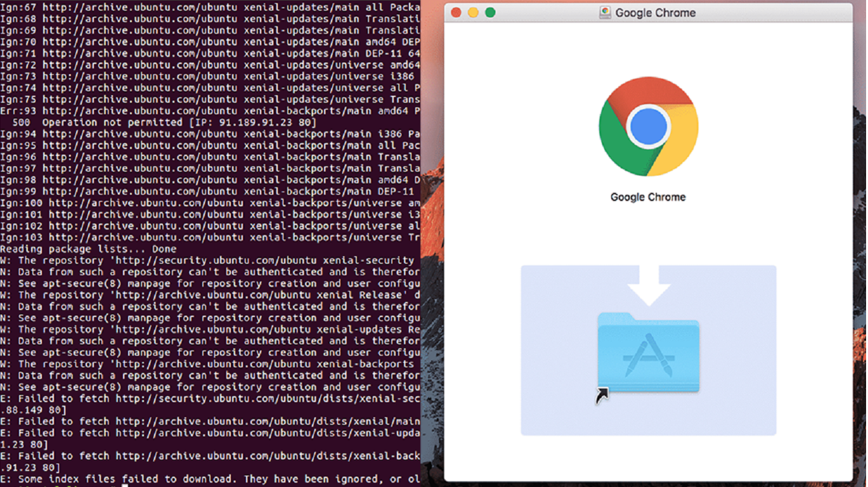The height and width of the screenshot is (487, 868).
Task: Click the disk image icon in title bar
Action: click(x=605, y=12)
